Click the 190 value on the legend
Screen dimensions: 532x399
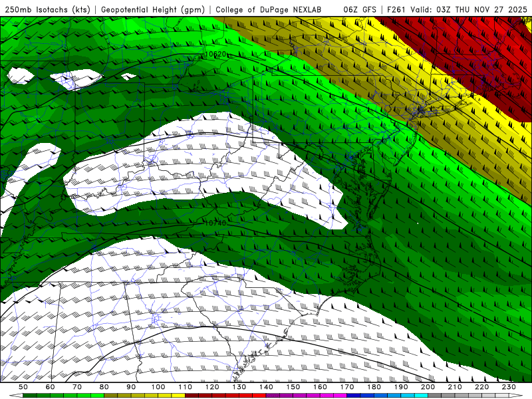[x=401, y=387]
